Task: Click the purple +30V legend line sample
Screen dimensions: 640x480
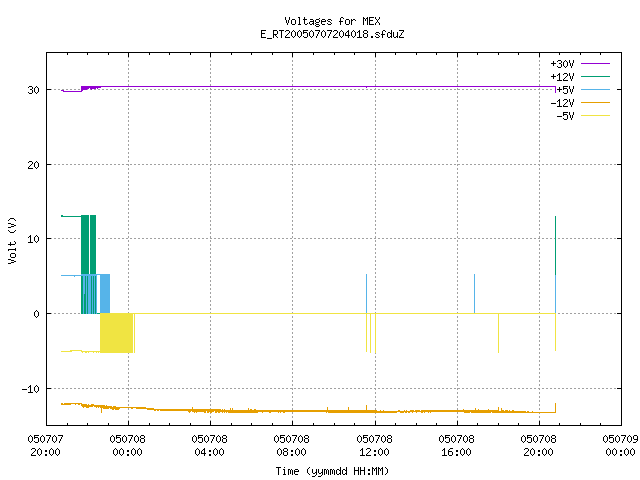Action: [x=595, y=64]
